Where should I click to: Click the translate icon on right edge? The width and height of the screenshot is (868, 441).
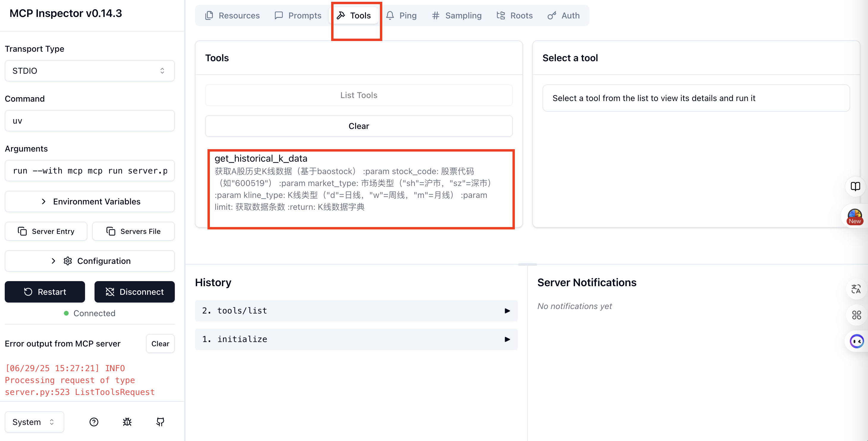[x=856, y=289]
